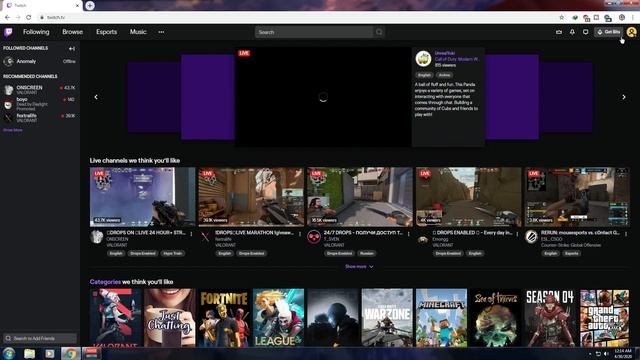Image resolution: width=640 pixels, height=360 pixels.
Task: Go to the Esports section
Action: pos(107,32)
